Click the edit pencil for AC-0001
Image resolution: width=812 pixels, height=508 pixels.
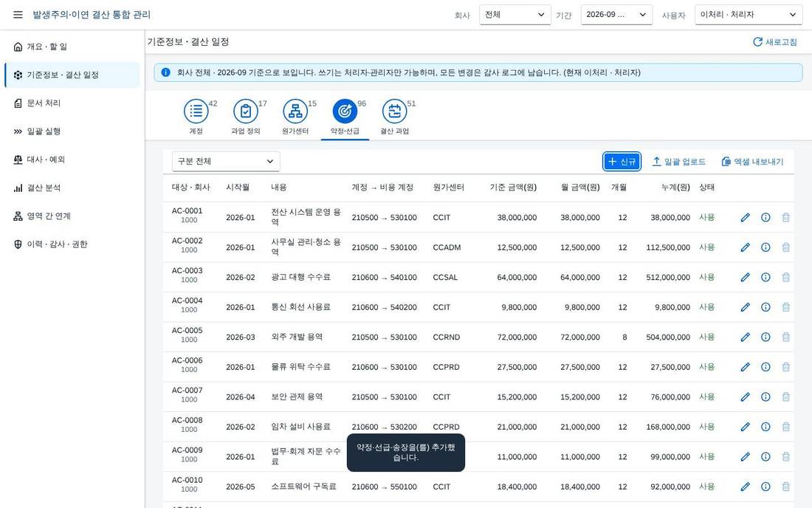(746, 218)
